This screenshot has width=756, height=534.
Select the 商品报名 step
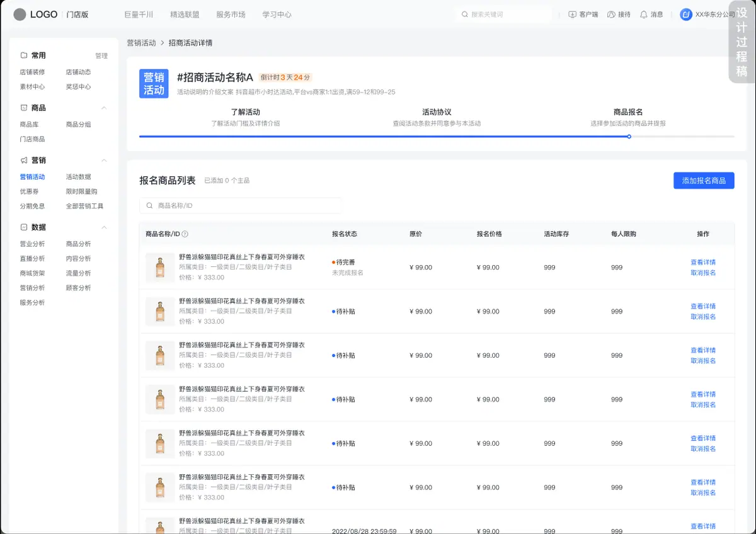pos(628,112)
